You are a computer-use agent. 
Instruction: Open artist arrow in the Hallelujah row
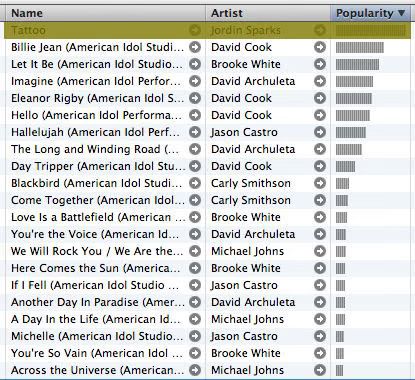[320, 132]
